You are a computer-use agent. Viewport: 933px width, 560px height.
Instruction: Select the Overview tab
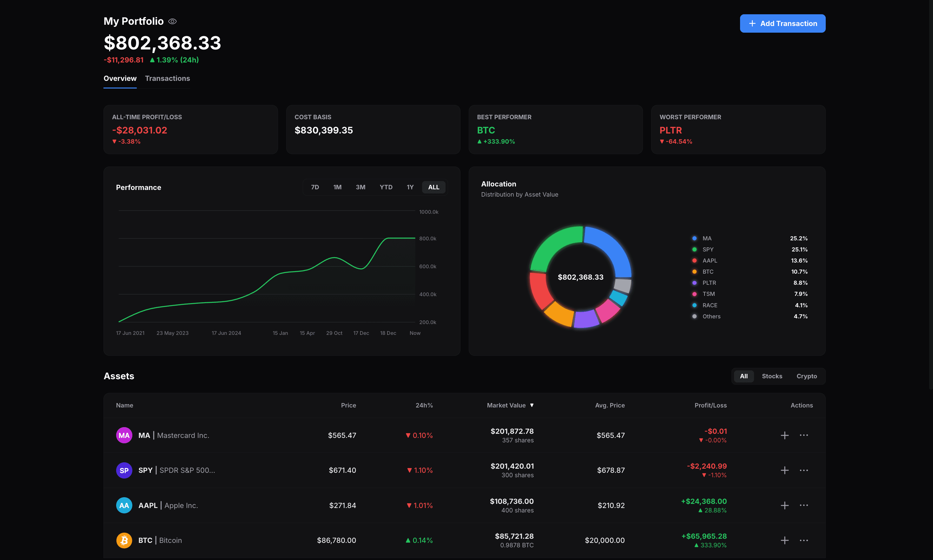click(120, 79)
